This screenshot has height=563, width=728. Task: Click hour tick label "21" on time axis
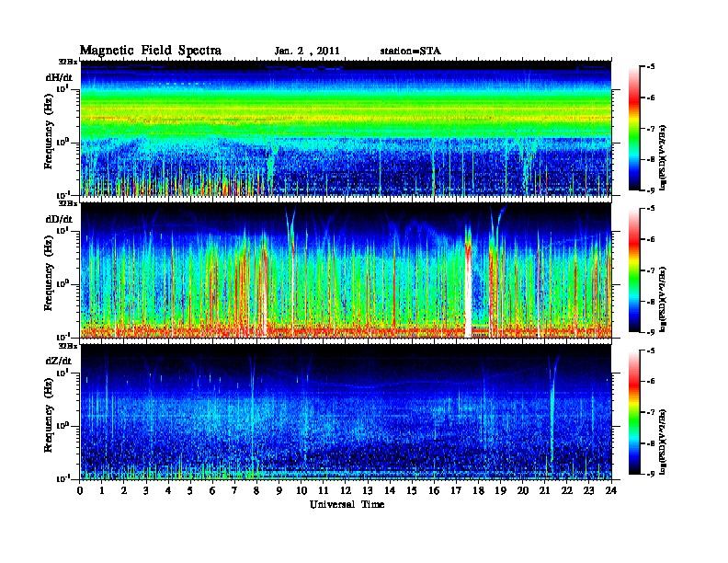coord(544,490)
